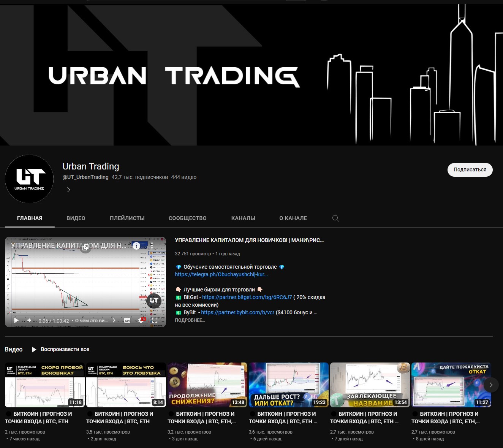Open the КАНАЛЫ tab
The image size is (503, 448).
[x=243, y=218]
